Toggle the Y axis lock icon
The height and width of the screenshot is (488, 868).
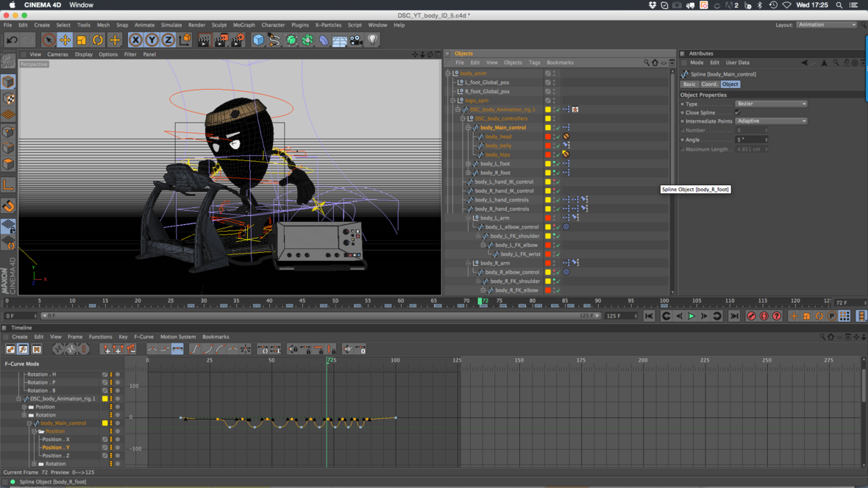(x=152, y=40)
